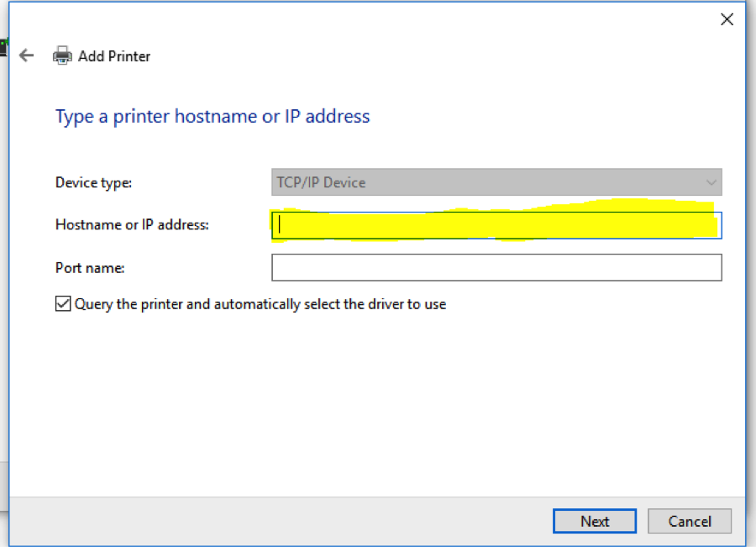Uncheck the Query the printer checkbox
Screen dimensions: 756x547
click(63, 304)
